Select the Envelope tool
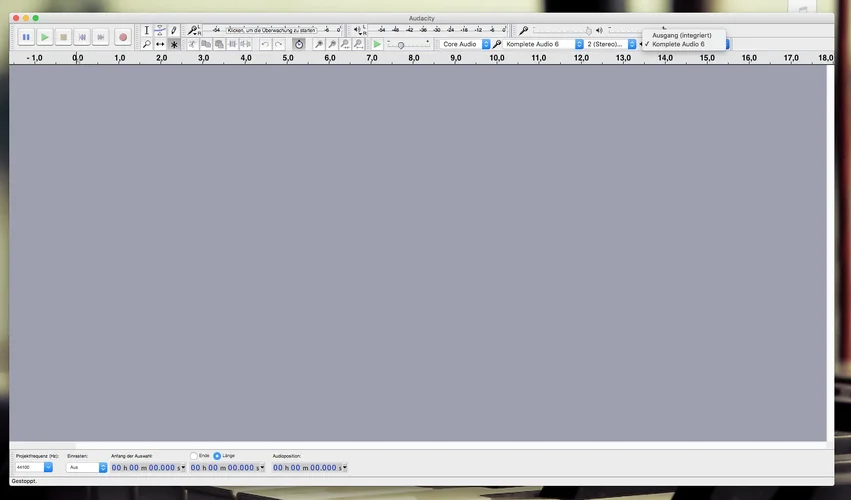The height and width of the screenshot is (500, 851). (160, 30)
